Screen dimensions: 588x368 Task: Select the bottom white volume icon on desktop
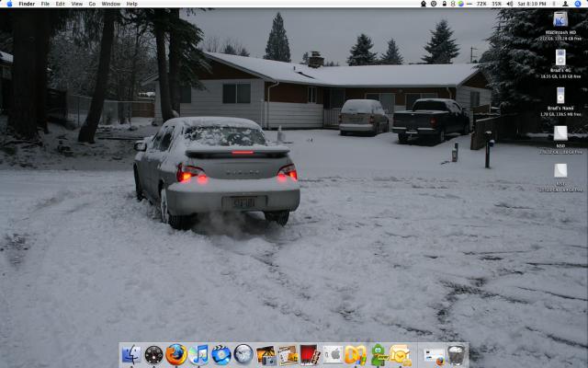[x=560, y=170]
